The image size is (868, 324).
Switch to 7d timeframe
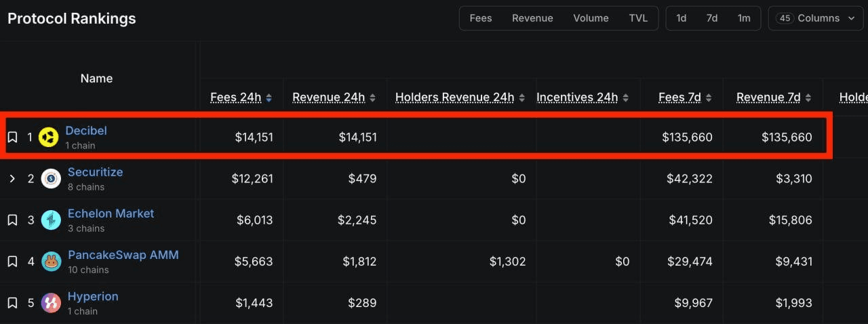point(712,18)
